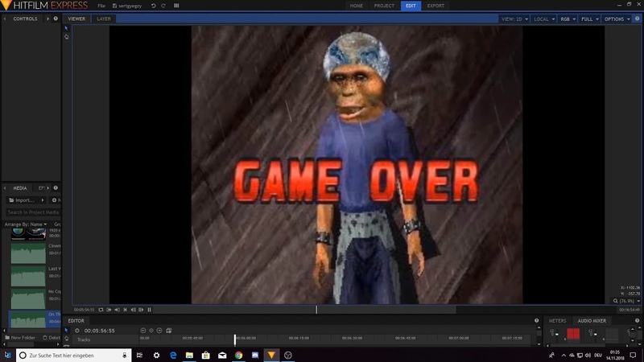This screenshot has height=362, width=644.
Task: Open the File menu
Action: pyautogui.click(x=101, y=6)
